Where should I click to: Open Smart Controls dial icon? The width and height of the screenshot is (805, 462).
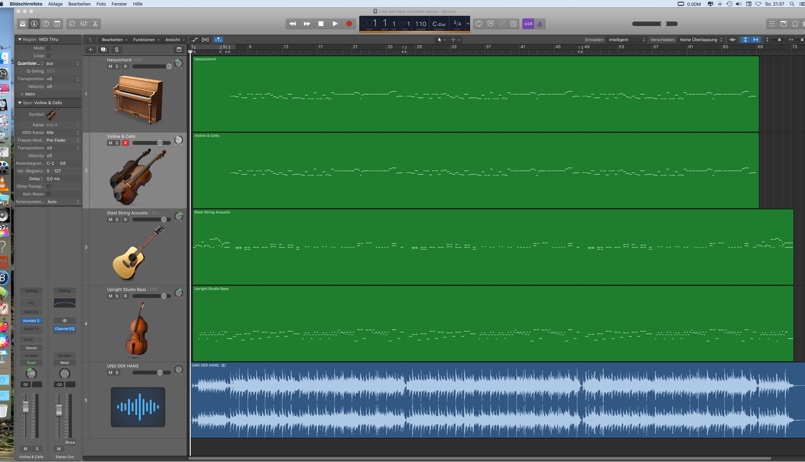tap(72, 24)
